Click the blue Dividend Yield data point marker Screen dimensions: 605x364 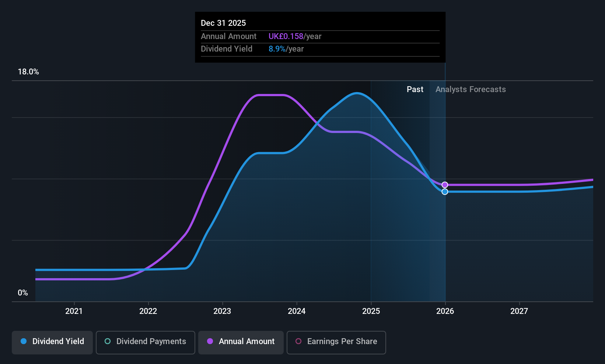click(x=445, y=192)
